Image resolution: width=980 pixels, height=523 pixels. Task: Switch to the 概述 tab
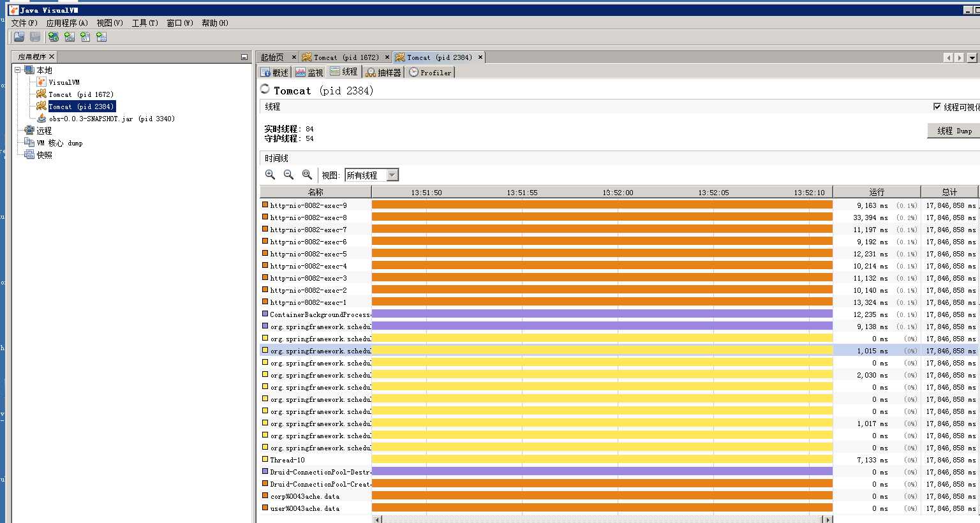coord(275,73)
